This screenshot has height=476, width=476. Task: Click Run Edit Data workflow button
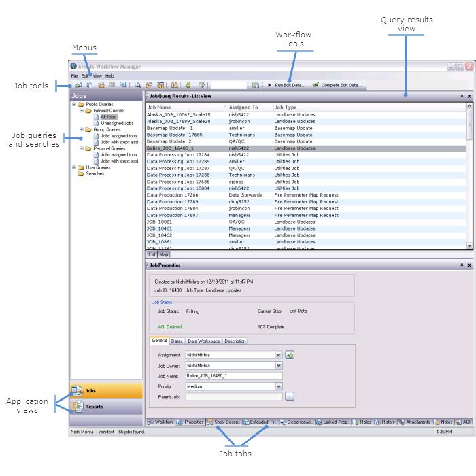(287, 85)
